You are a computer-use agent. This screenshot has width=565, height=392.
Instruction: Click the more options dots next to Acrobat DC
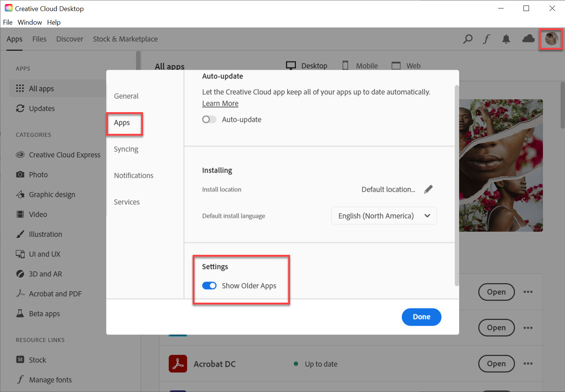tap(528, 364)
